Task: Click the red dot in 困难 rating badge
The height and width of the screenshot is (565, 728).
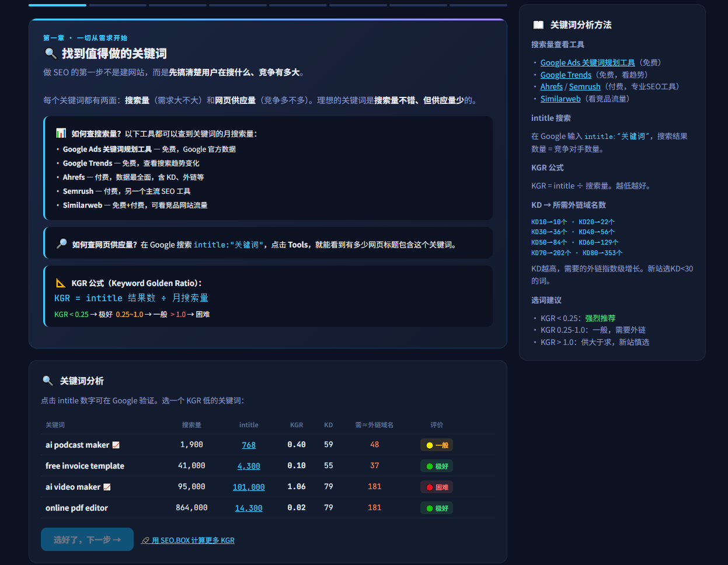Action: (x=430, y=487)
